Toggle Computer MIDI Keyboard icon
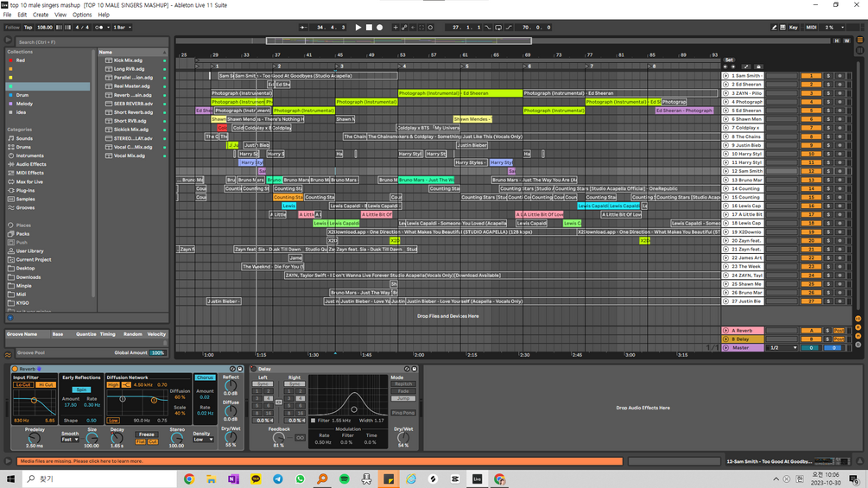 point(782,27)
